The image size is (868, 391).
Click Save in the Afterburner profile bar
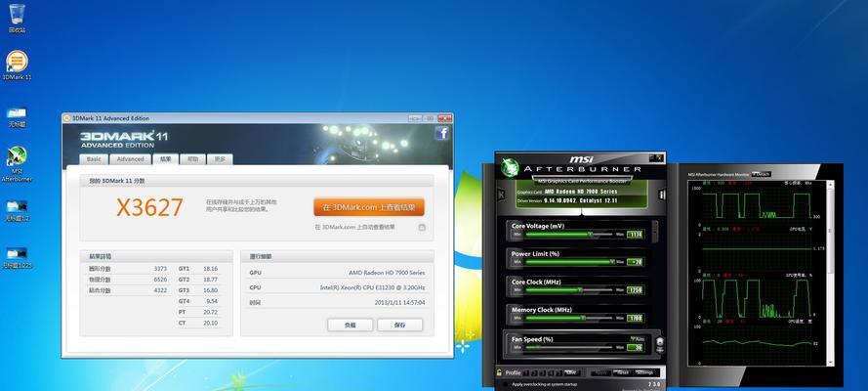click(572, 372)
